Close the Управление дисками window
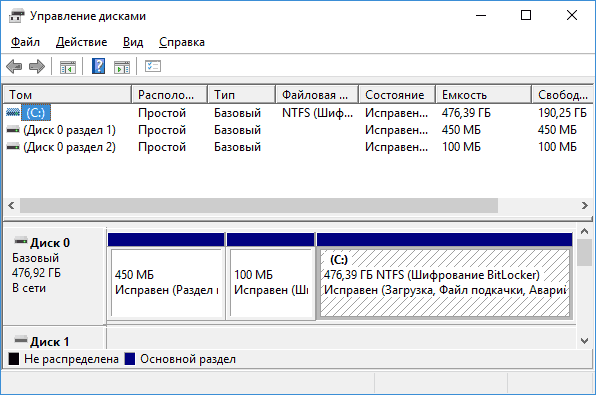596x395 pixels. [x=572, y=16]
